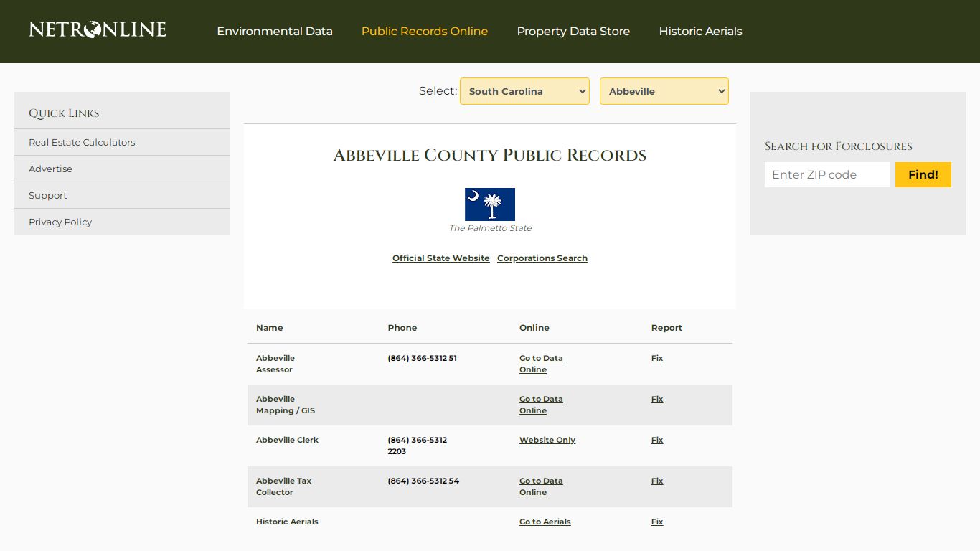Click the NETRONLINE logo

click(x=98, y=29)
